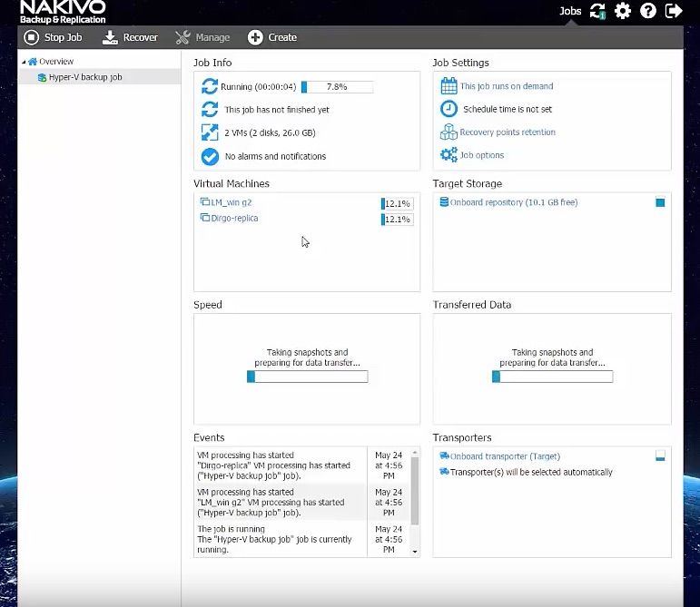
Task: Click the no alarms checkmark icon
Action: click(x=210, y=157)
